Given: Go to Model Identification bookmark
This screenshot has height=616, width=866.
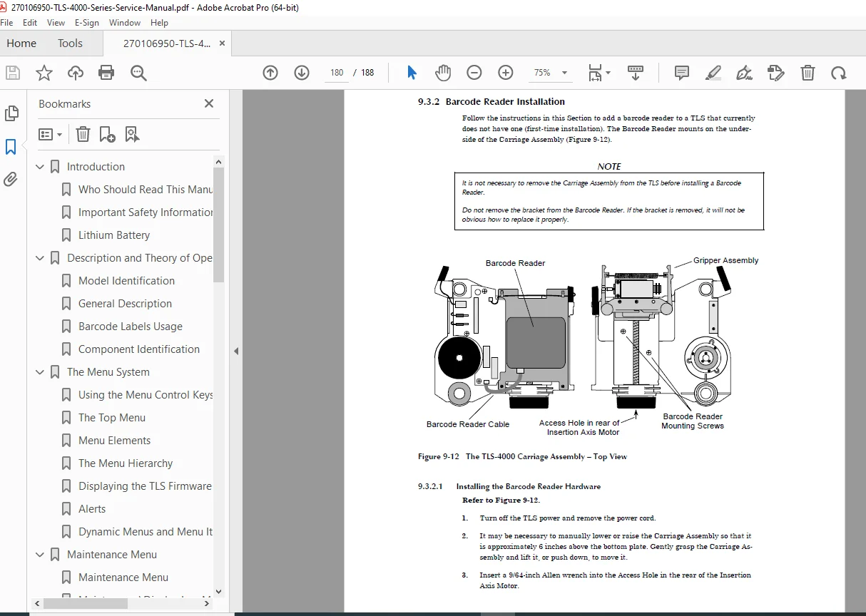Looking at the screenshot, I should (126, 281).
